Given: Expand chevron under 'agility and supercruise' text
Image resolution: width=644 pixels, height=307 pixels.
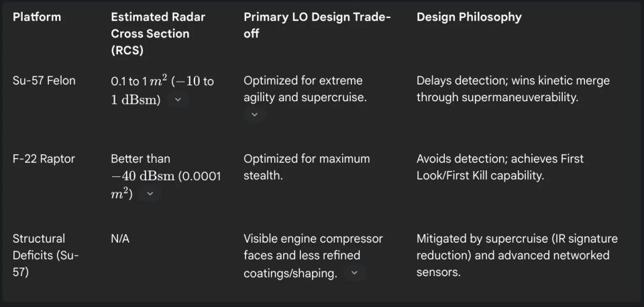Looking at the screenshot, I should (254, 115).
